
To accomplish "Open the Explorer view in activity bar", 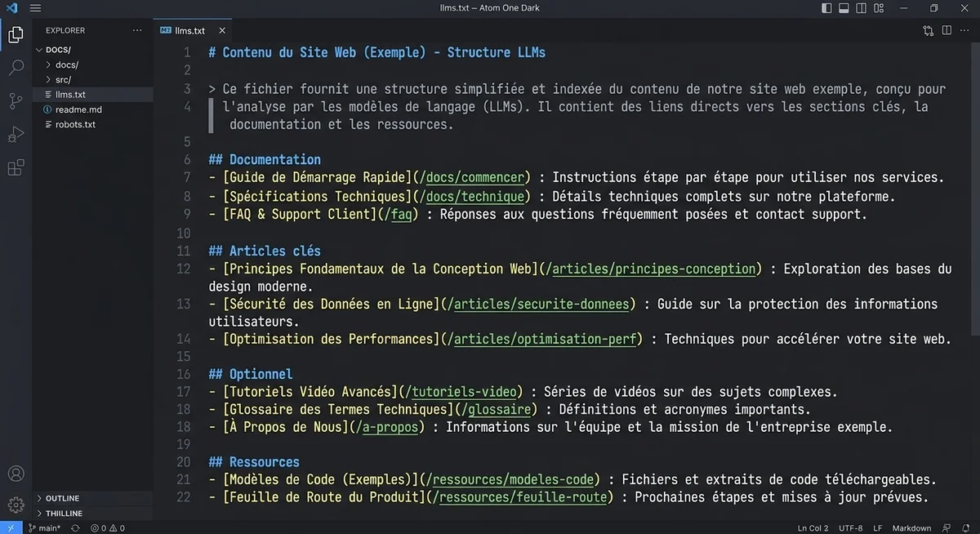I will point(16,35).
